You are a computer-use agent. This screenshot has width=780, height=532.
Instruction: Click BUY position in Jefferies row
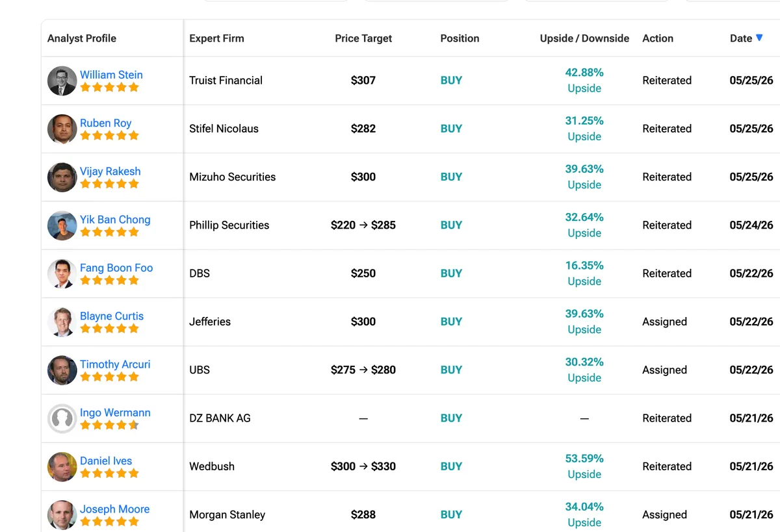click(451, 322)
